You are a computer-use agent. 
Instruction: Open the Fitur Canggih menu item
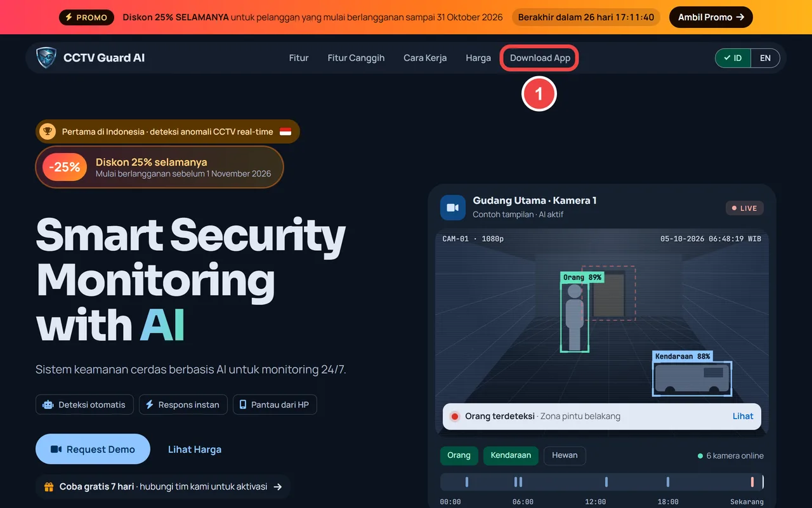(x=356, y=58)
